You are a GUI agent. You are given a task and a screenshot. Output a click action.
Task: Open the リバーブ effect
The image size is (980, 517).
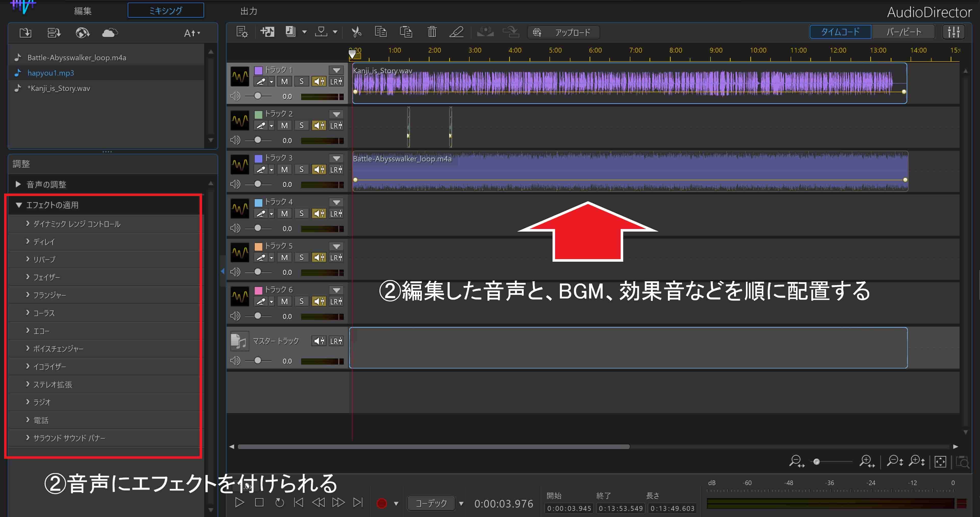(x=44, y=259)
